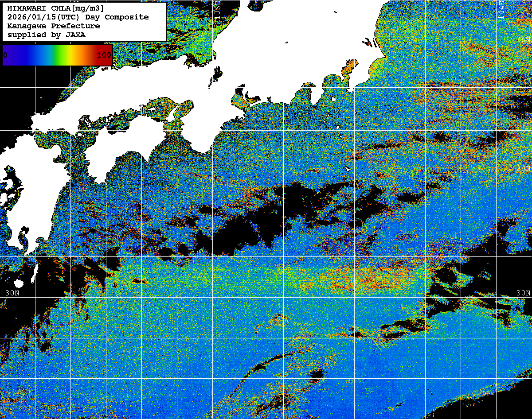Click the 33N latitude label on right edge

pos(524,169)
